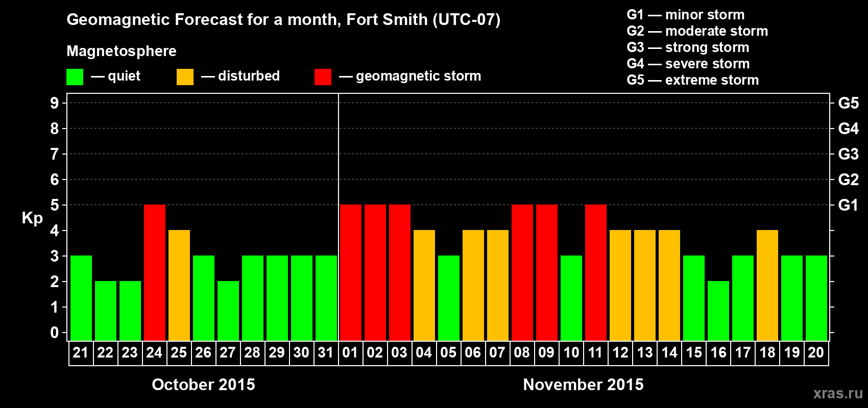The height and width of the screenshot is (408, 868).
Task: Click the October 2015 month label
Action: click(x=203, y=385)
